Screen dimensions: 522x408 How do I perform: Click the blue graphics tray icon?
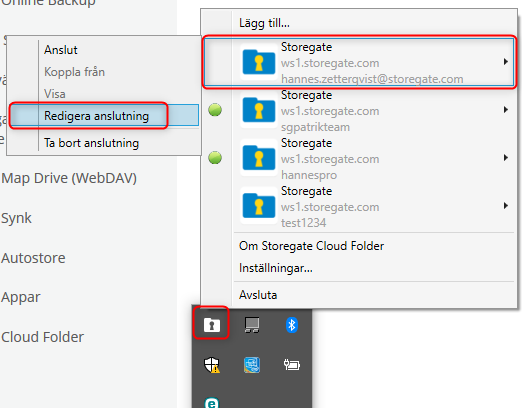pyautogui.click(x=252, y=365)
